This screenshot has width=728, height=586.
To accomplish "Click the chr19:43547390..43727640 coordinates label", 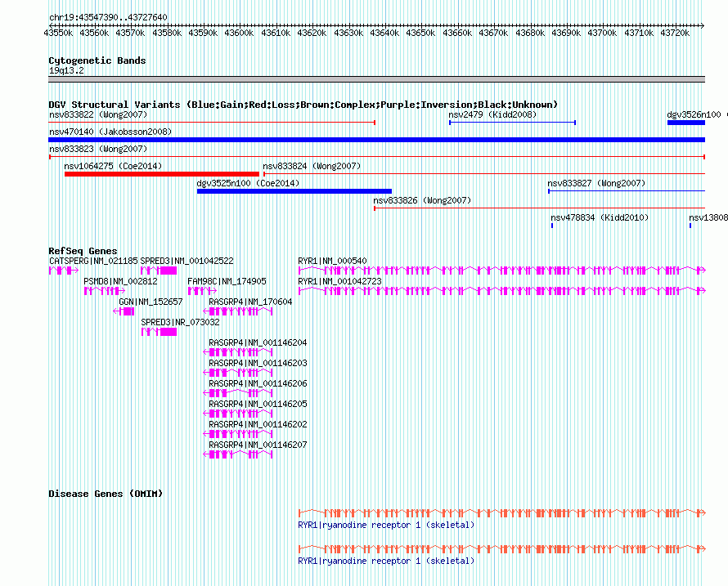I will [x=108, y=18].
